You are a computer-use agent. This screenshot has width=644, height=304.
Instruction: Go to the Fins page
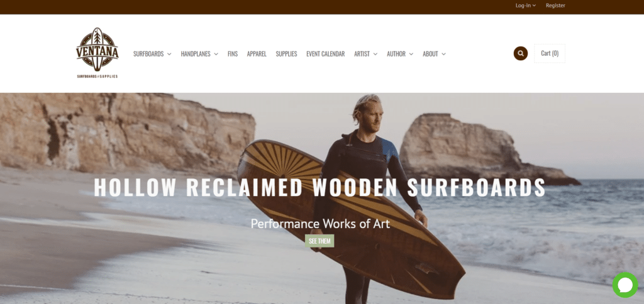click(x=233, y=54)
